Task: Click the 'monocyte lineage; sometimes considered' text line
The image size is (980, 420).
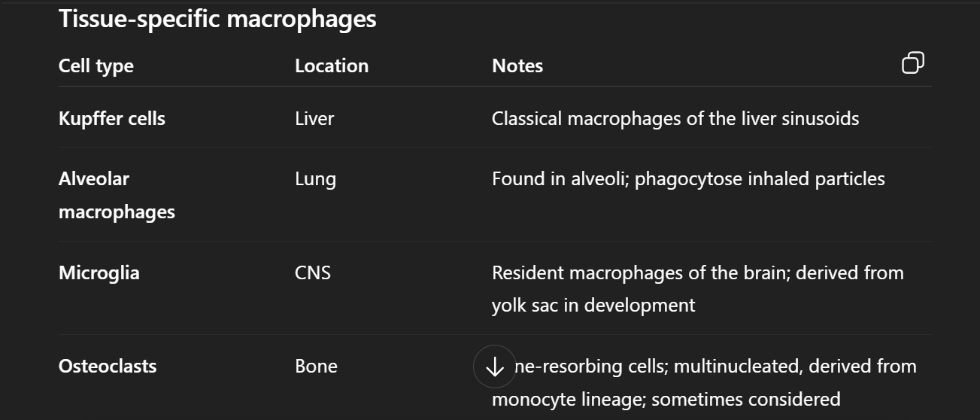Action: coord(666,399)
